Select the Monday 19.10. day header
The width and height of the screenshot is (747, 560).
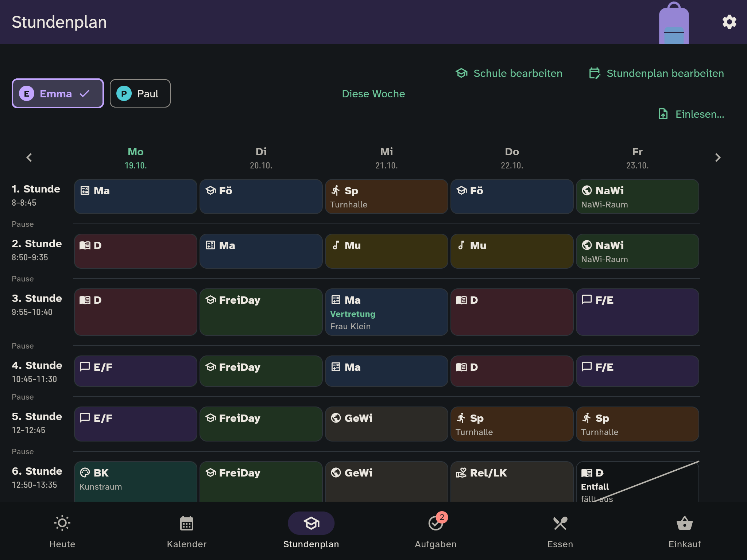[x=136, y=158]
